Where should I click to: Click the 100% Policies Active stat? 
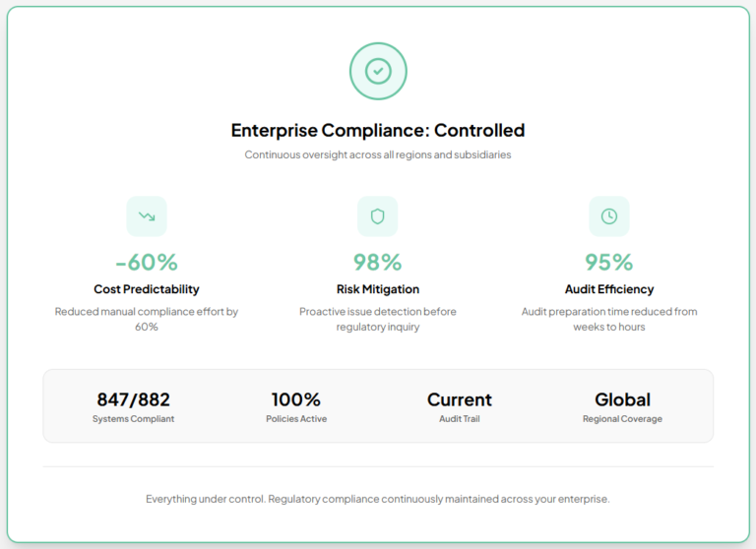(x=296, y=399)
